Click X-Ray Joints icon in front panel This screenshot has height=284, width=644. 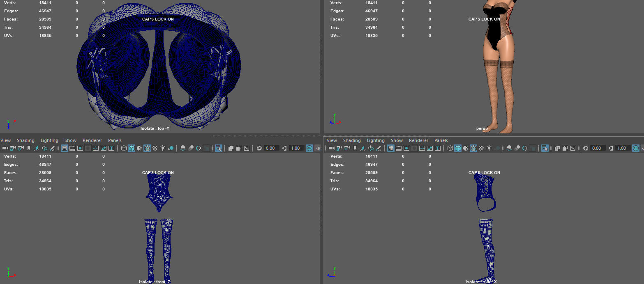pyautogui.click(x=247, y=148)
